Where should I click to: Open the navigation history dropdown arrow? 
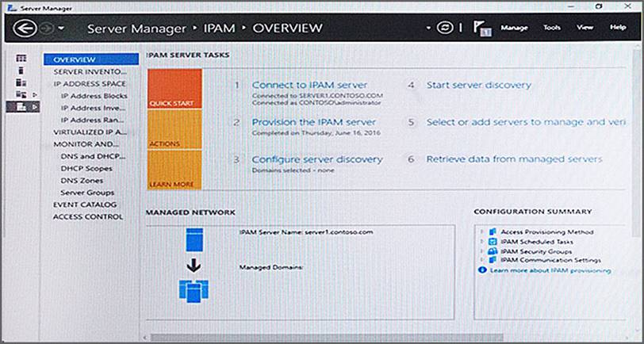click(61, 29)
